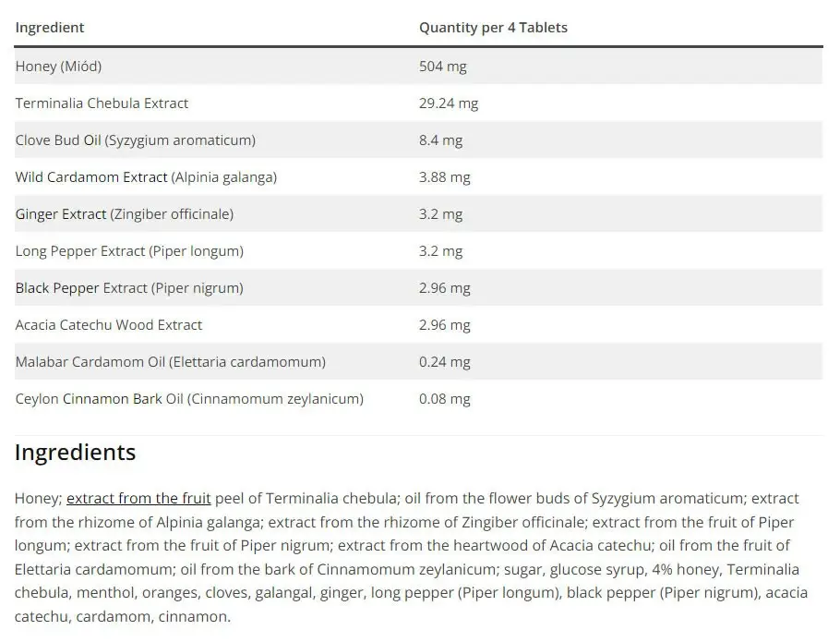The image size is (840, 642).
Task: Click the Ingredient column header
Action: 50,28
